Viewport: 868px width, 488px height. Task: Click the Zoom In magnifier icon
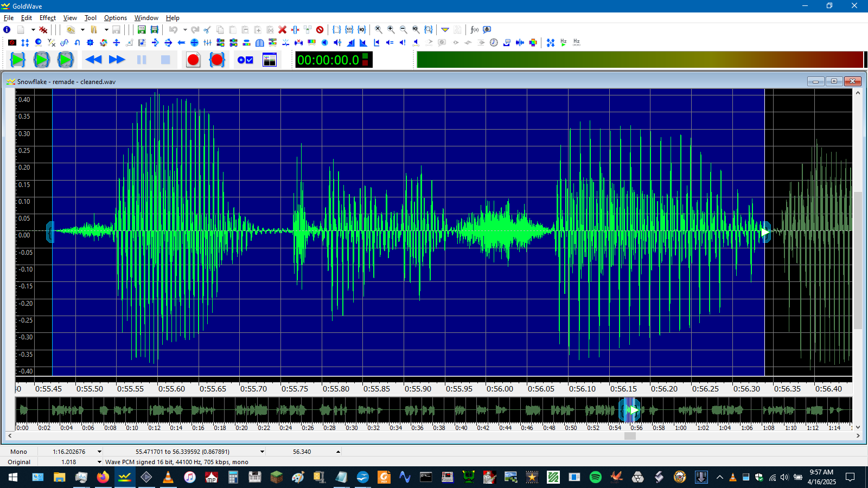click(391, 30)
